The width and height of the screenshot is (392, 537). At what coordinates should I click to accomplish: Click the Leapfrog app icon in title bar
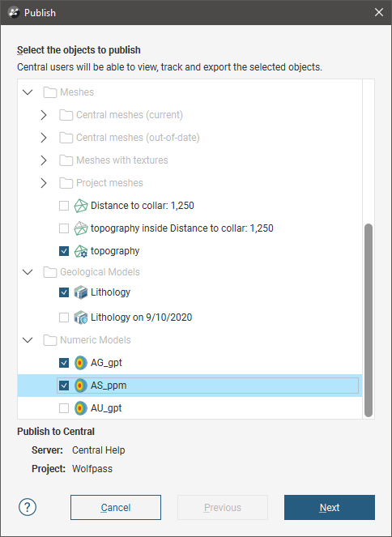(14, 13)
